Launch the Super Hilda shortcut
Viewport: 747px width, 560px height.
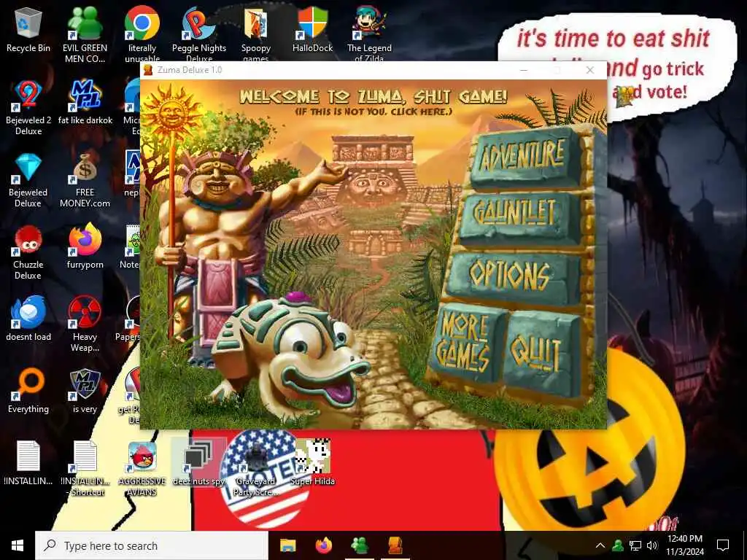(x=312, y=463)
